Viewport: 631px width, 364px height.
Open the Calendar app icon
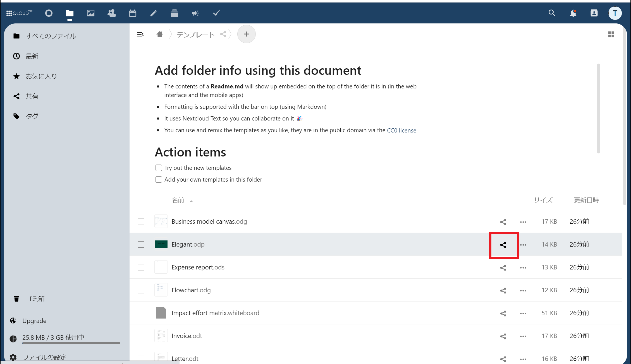(x=133, y=13)
